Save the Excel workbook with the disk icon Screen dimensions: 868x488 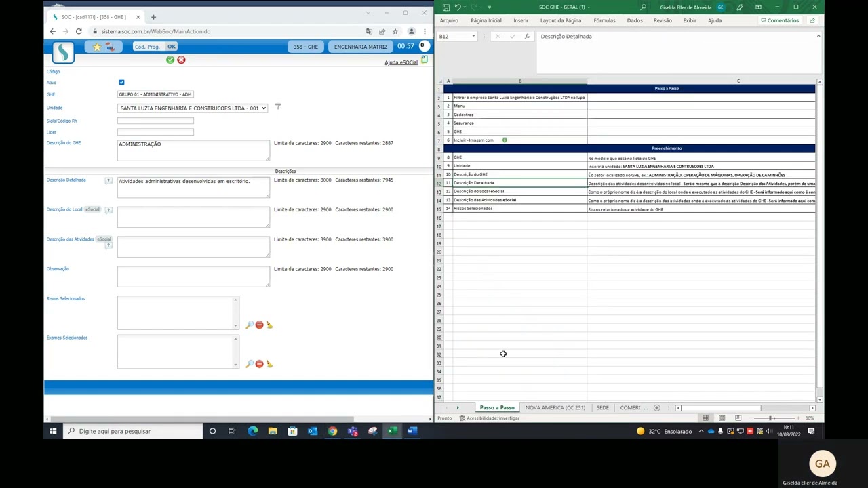(446, 7)
